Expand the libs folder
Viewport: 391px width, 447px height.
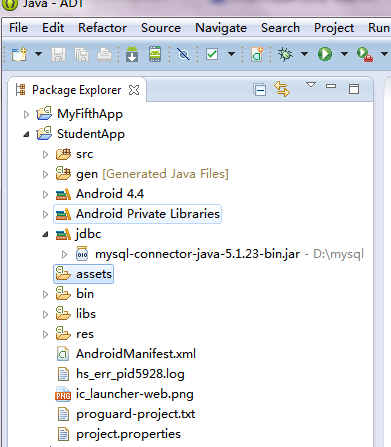[45, 314]
